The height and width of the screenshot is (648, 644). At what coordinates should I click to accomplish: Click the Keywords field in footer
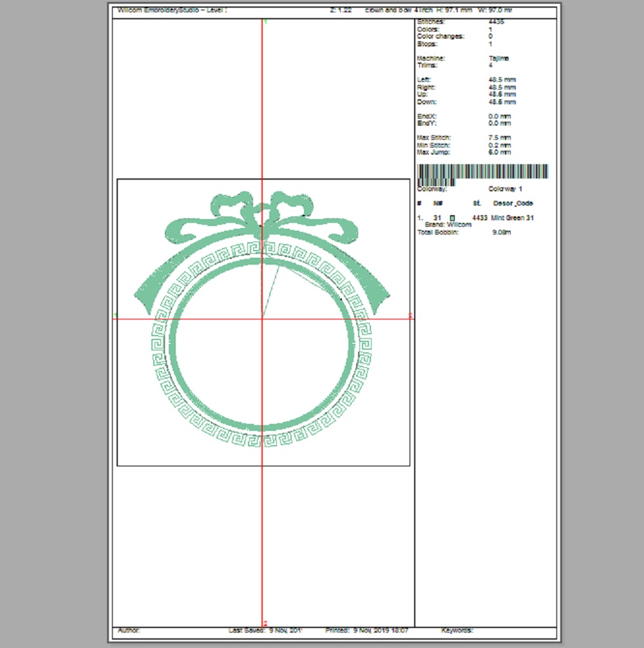[x=457, y=631]
